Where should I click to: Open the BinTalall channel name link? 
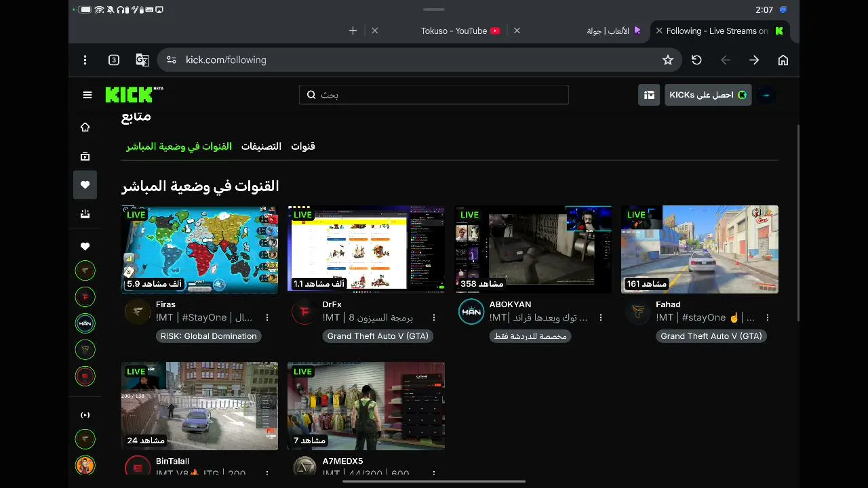172,462
